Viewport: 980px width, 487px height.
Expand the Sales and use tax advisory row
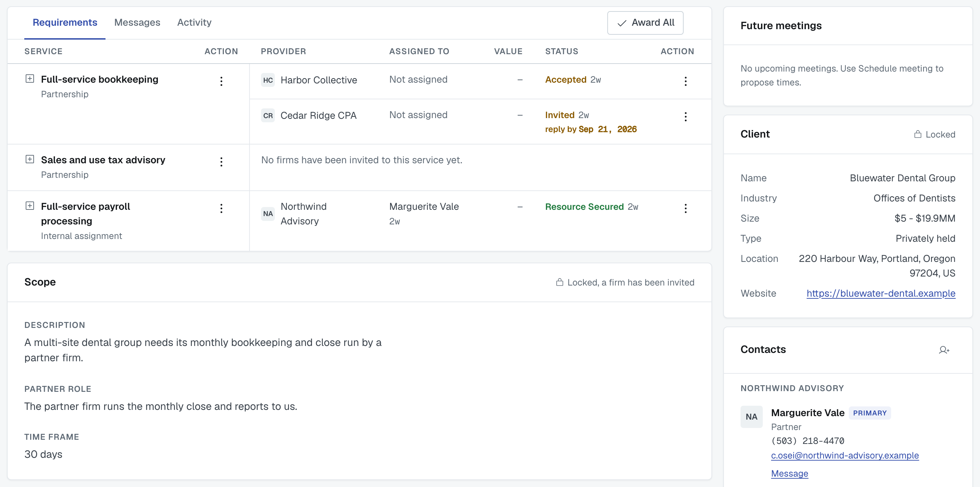(30, 159)
